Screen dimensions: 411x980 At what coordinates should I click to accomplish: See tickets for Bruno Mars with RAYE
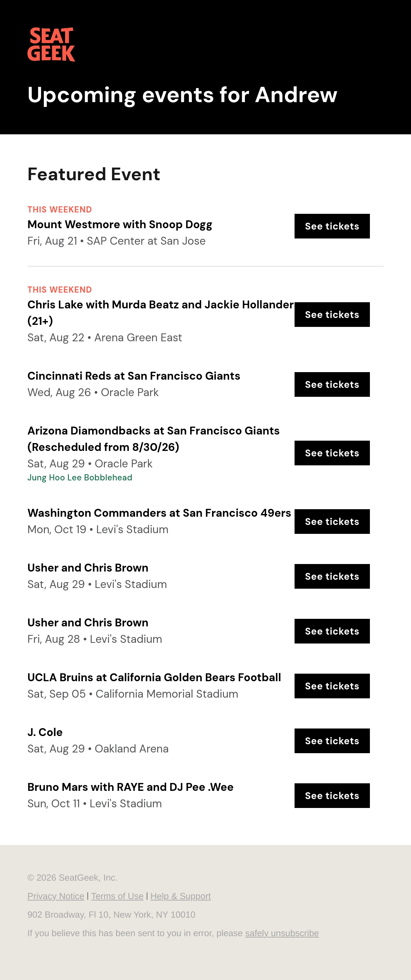pos(332,796)
